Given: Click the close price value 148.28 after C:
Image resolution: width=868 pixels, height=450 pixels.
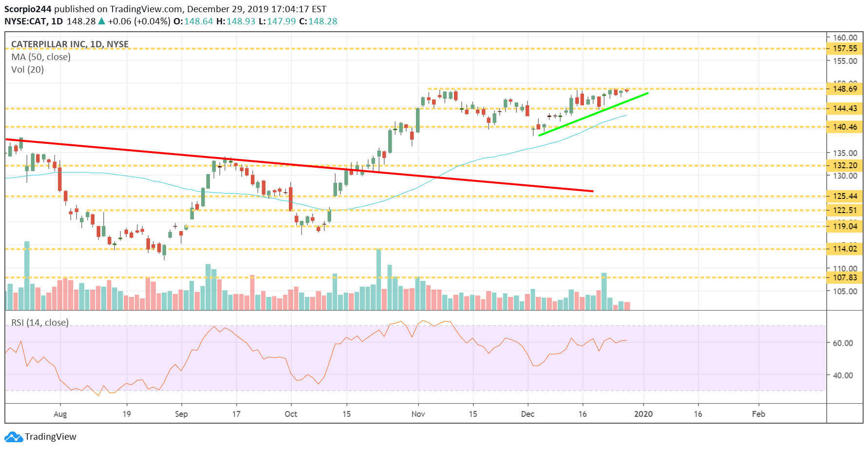Looking at the screenshot, I should pyautogui.click(x=323, y=21).
